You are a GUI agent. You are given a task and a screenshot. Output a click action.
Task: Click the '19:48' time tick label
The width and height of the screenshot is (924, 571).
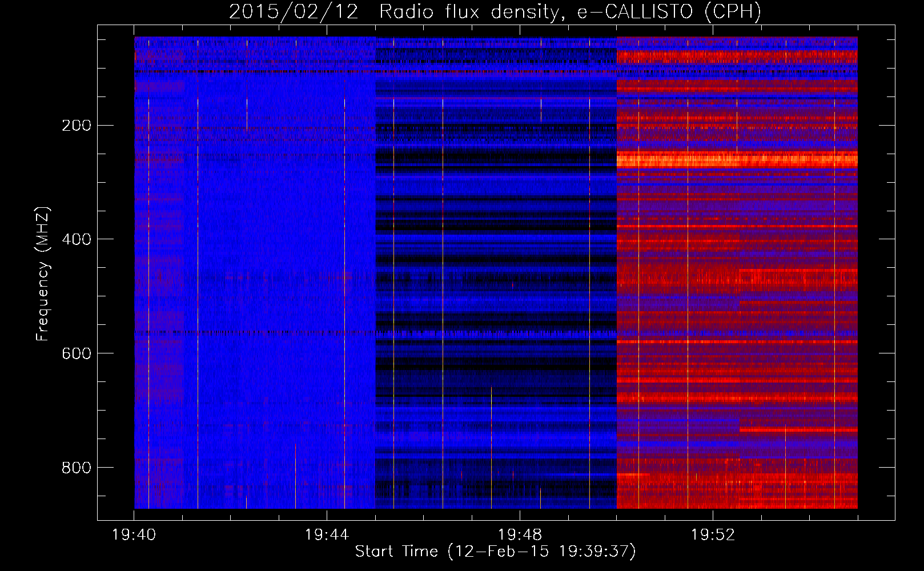(520, 535)
